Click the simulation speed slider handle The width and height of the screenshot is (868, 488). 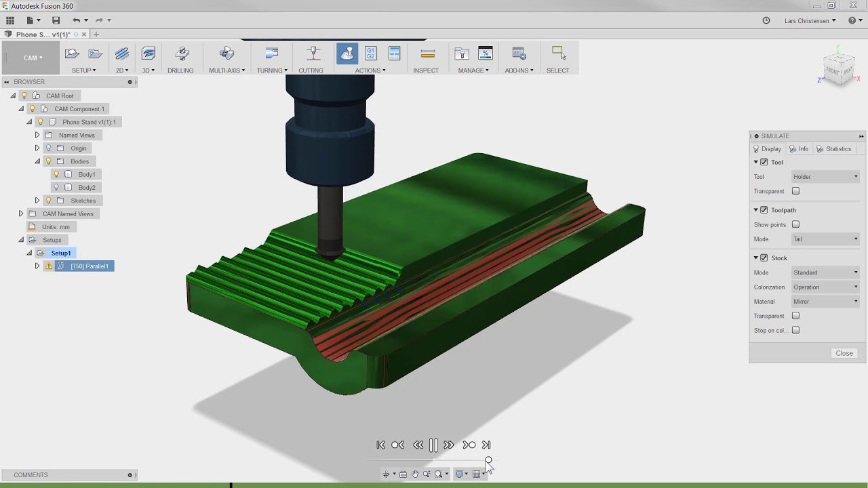(488, 460)
